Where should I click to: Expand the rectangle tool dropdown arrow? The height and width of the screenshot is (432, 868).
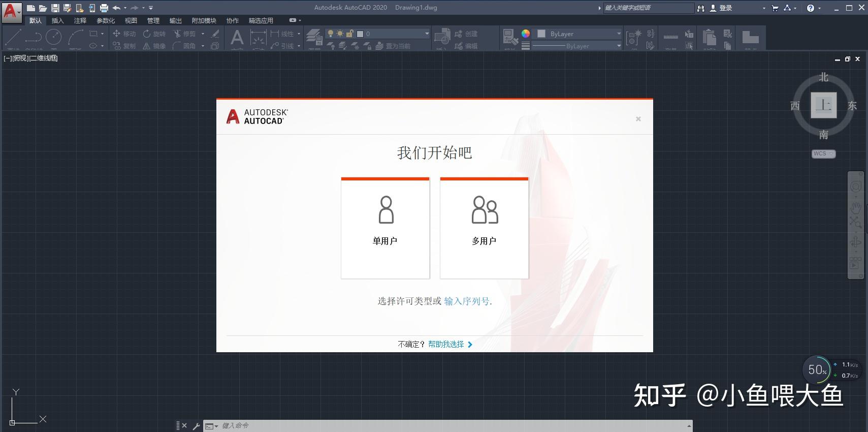102,34
